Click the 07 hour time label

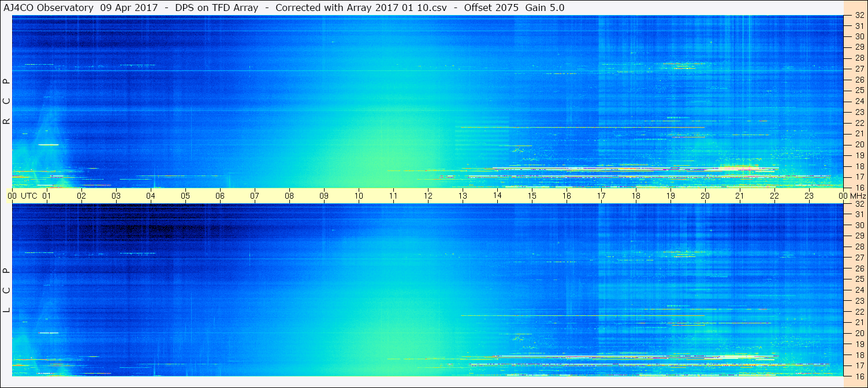255,196
